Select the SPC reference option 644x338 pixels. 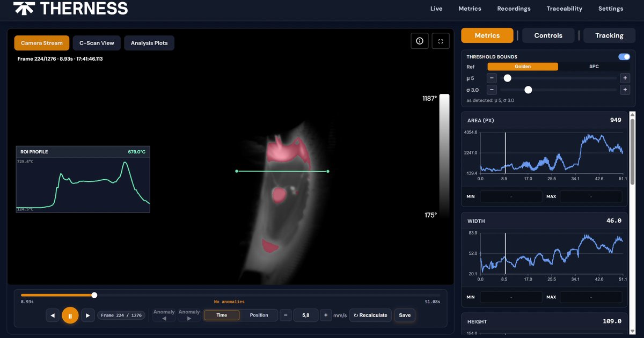click(594, 67)
